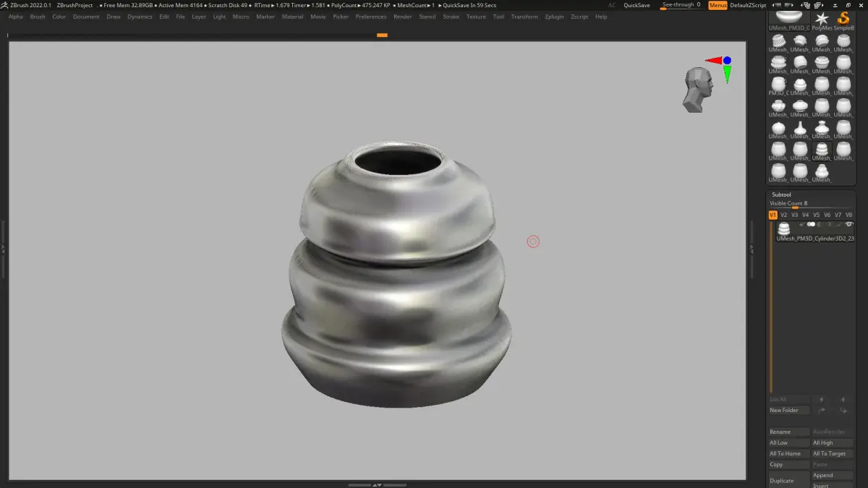This screenshot has width=868, height=488.
Task: Select visibility set V3
Action: pos(794,215)
